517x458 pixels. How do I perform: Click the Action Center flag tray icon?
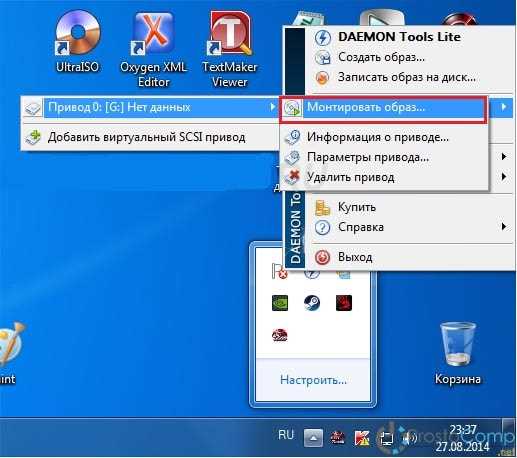279,272
